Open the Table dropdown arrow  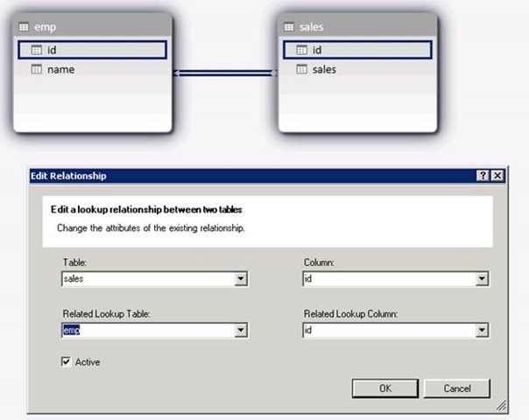click(x=241, y=280)
